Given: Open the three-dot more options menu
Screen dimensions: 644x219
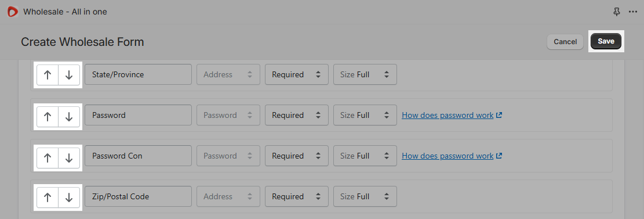Looking at the screenshot, I should click(633, 12).
